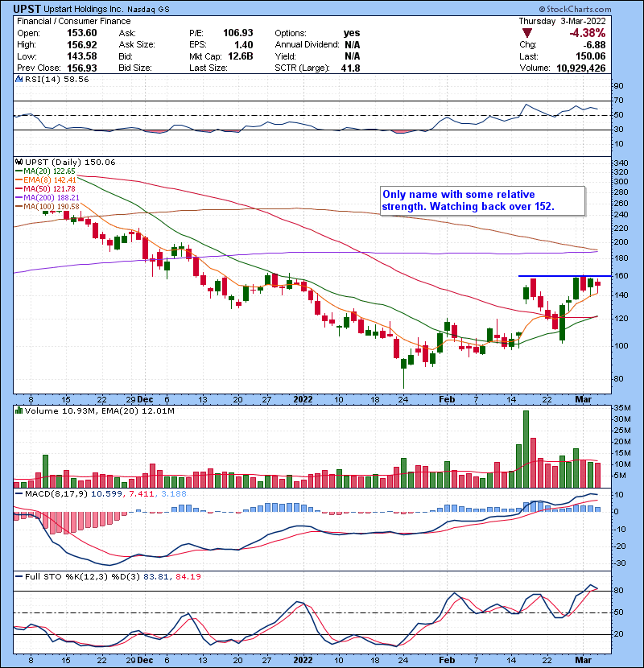Click the red down triangle change indicator
644x668 pixels.
point(527,33)
